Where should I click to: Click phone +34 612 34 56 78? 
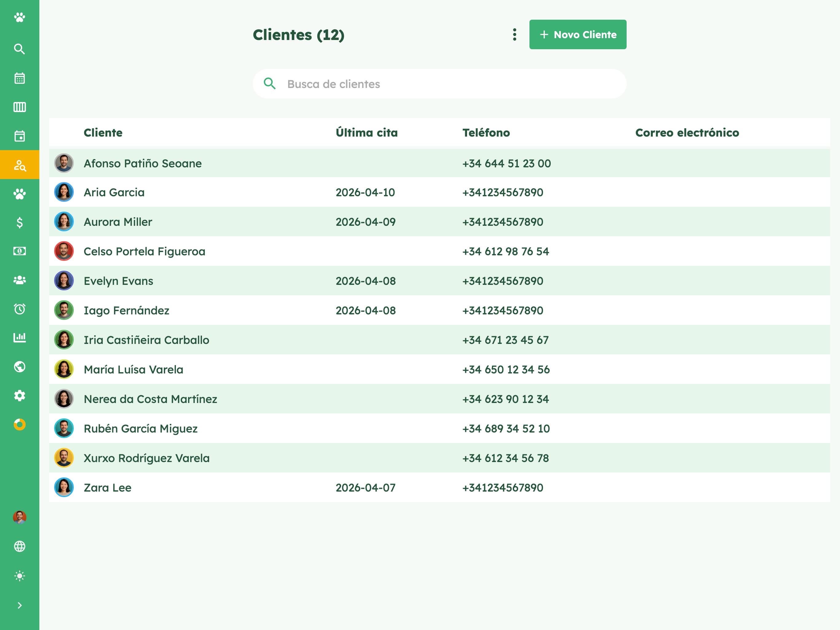point(506,458)
